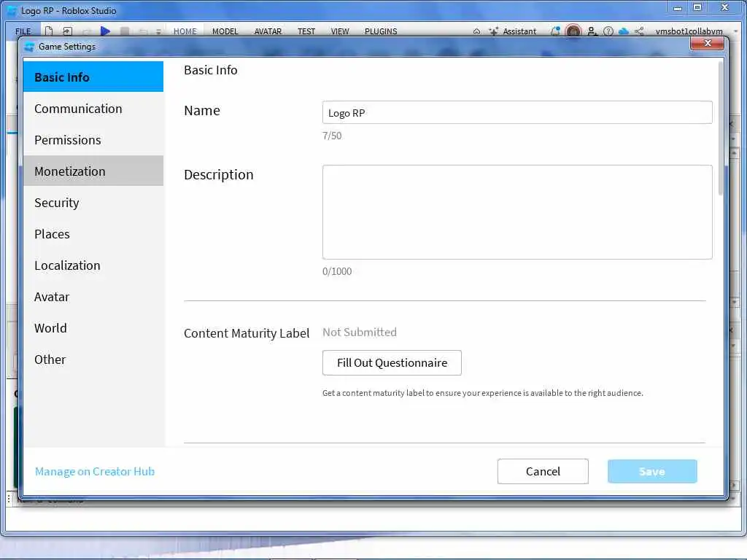Click the Game Settings title bar icon
The image size is (747, 560).
pyautogui.click(x=29, y=47)
